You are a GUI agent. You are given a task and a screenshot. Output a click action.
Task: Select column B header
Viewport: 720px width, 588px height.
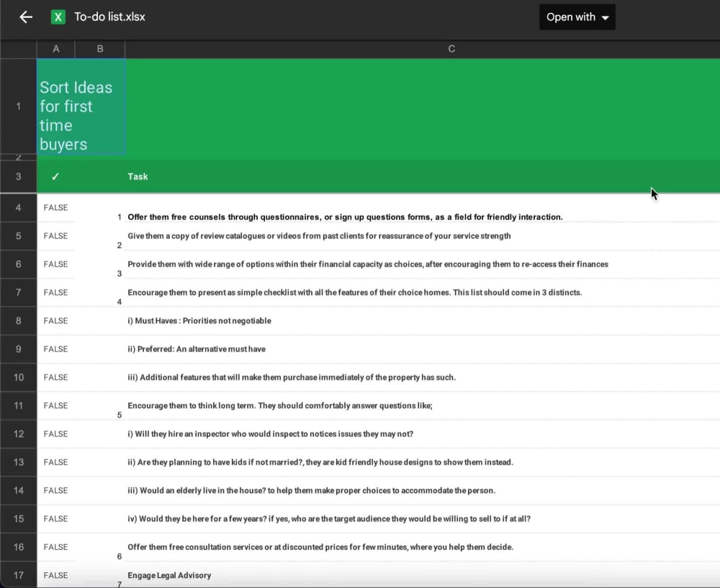(x=99, y=49)
